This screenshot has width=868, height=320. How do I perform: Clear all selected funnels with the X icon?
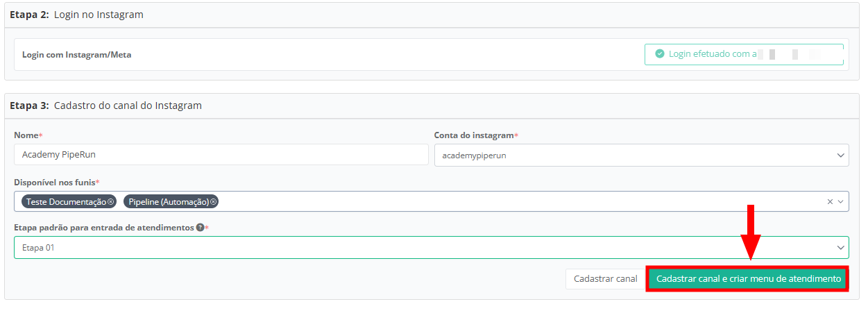click(830, 202)
